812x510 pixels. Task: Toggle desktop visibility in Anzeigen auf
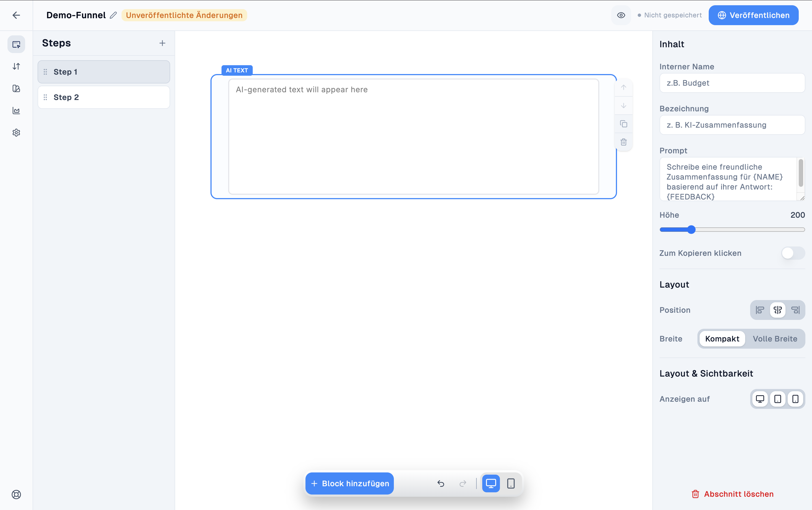tap(760, 399)
